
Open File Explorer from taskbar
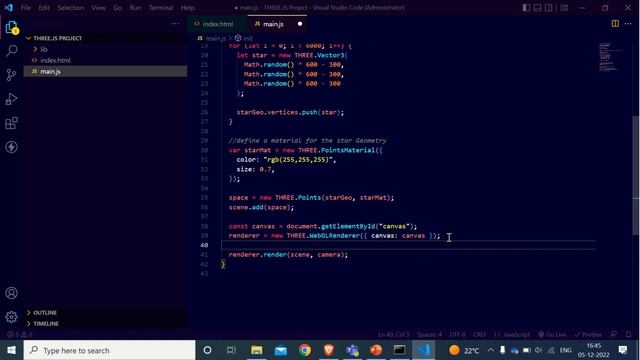point(256,350)
